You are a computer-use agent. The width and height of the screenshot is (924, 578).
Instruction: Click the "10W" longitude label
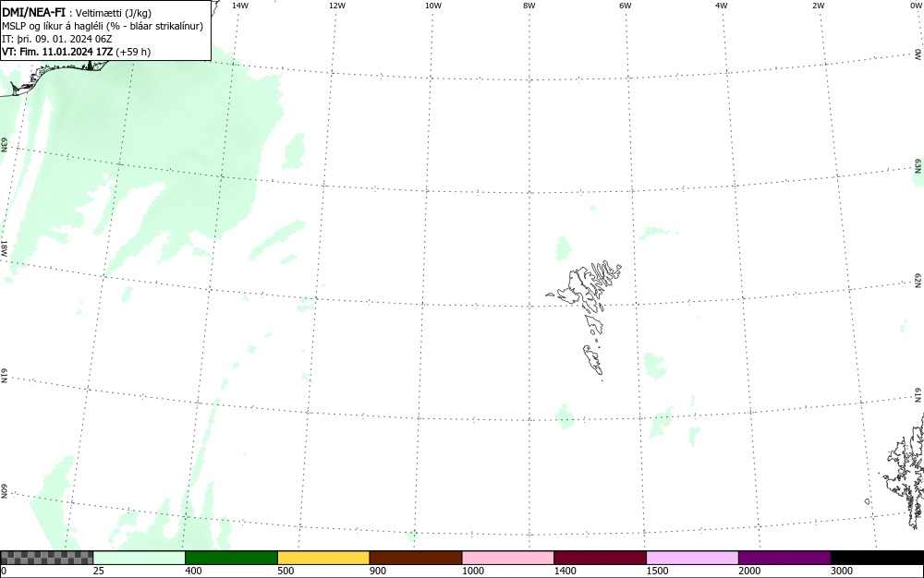point(432,5)
